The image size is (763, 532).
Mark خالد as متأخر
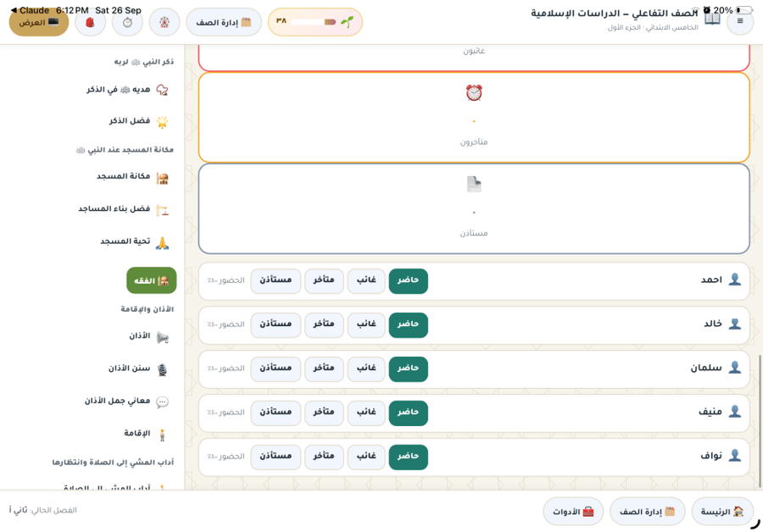pos(324,324)
